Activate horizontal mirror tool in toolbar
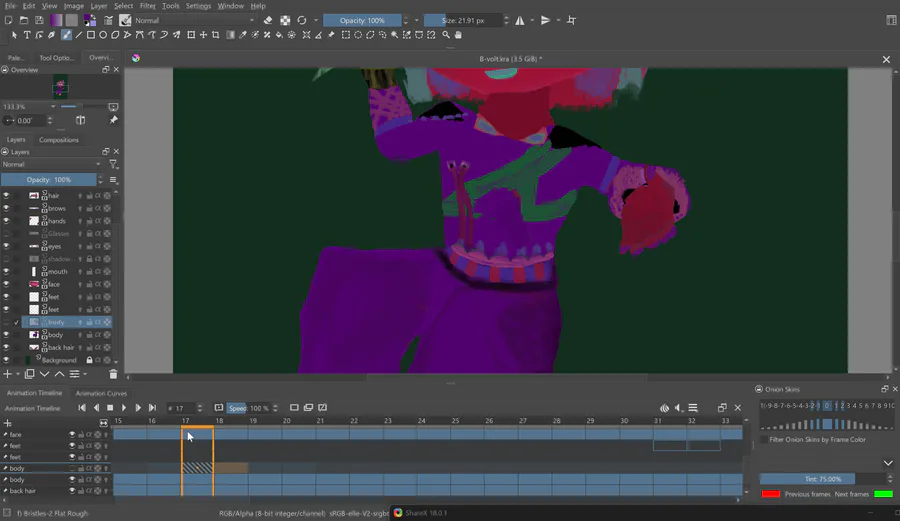The width and height of the screenshot is (900, 521). click(x=519, y=20)
